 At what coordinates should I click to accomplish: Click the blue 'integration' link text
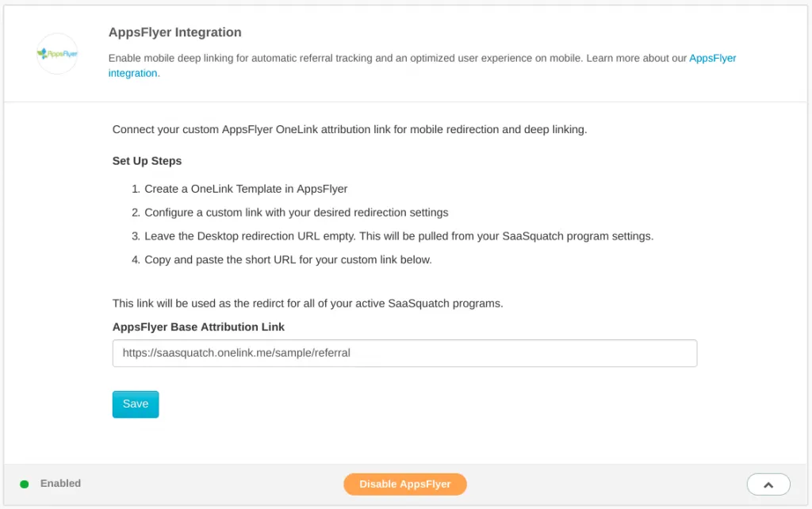[x=132, y=73]
